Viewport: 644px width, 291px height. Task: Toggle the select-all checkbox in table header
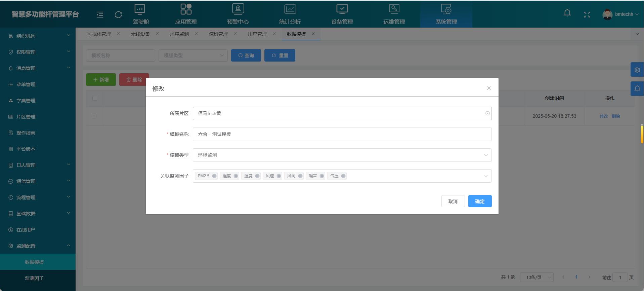pos(95,98)
